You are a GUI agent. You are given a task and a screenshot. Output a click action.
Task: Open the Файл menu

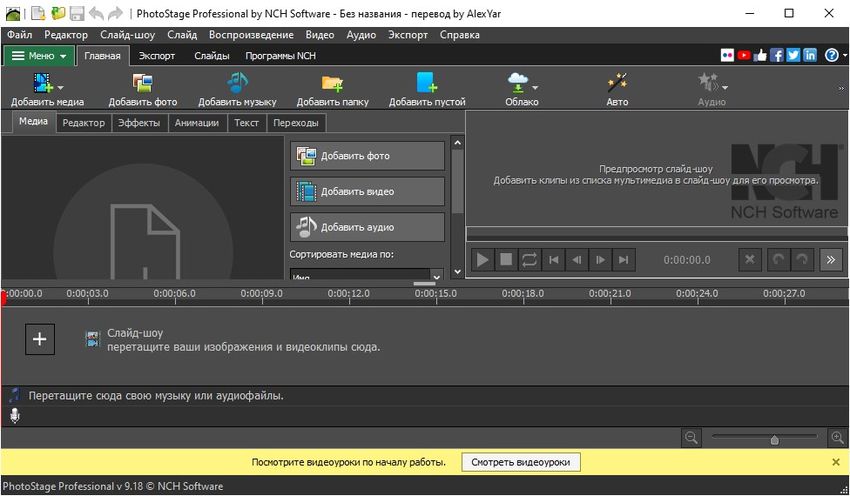pyautogui.click(x=20, y=35)
